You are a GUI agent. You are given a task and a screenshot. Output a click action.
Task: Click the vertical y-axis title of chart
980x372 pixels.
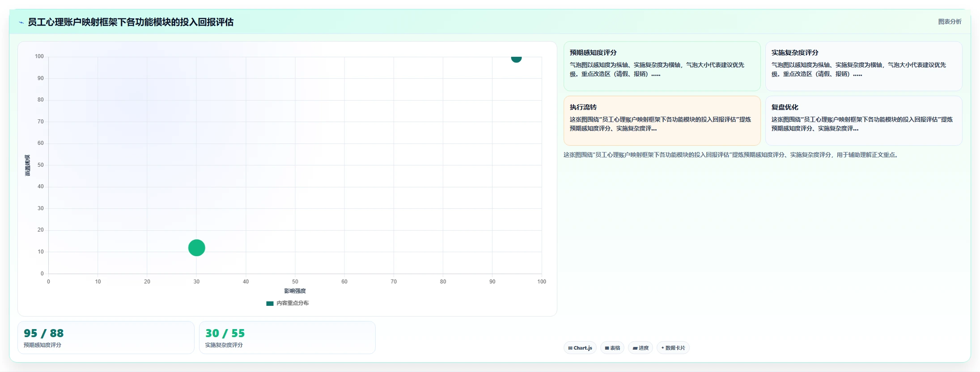(x=27, y=165)
